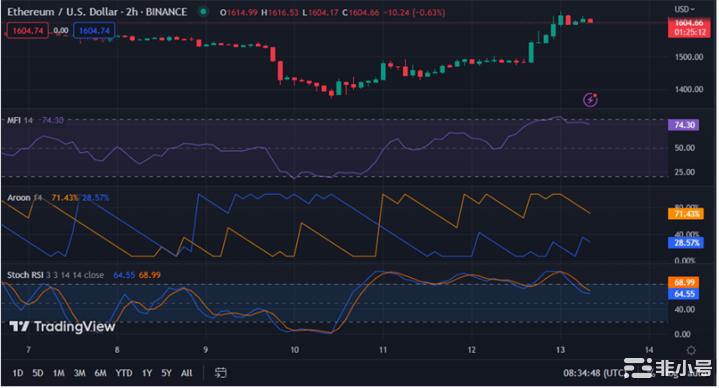Click the 2h interval in chart title
This screenshot has height=388, width=719.
pos(132,11)
